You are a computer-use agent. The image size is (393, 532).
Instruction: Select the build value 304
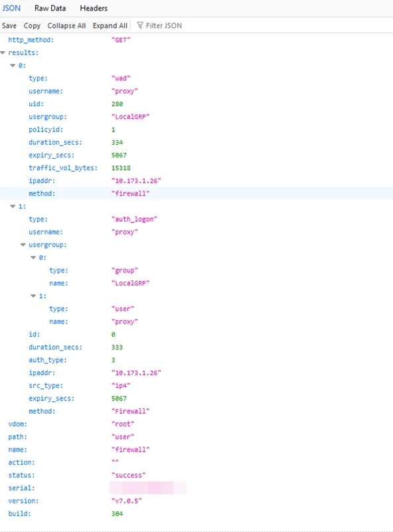pyautogui.click(x=117, y=513)
